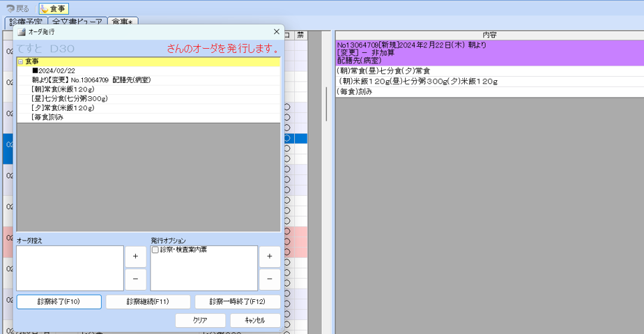Click the クリア button
Image resolution: width=644 pixels, height=334 pixels.
click(x=200, y=320)
